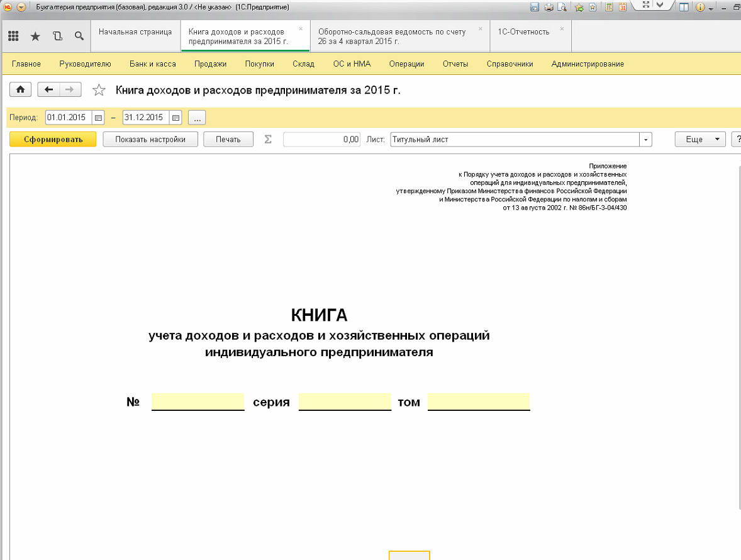Expand the Лист dropdown list
The image size is (741, 560).
(645, 140)
